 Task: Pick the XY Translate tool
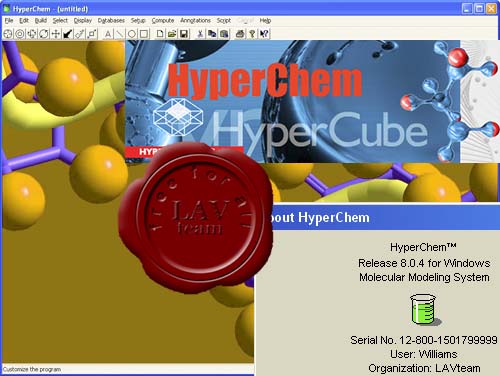tap(56, 34)
